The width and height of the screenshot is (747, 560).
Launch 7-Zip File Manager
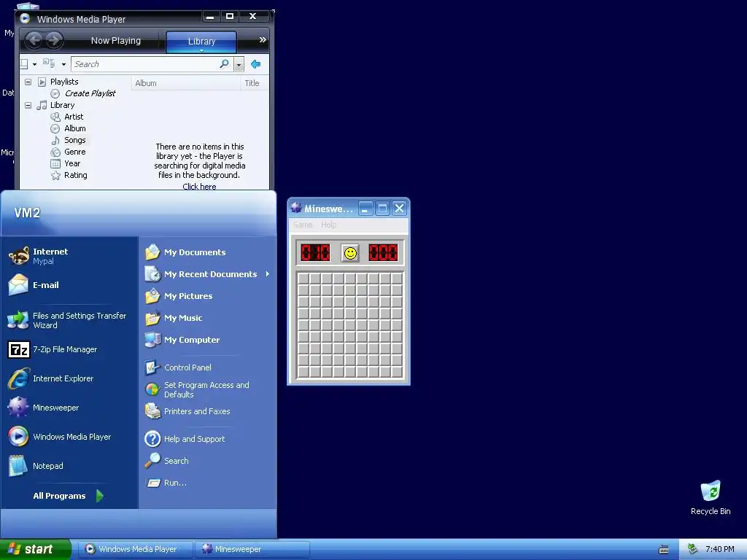pyautogui.click(x=69, y=349)
